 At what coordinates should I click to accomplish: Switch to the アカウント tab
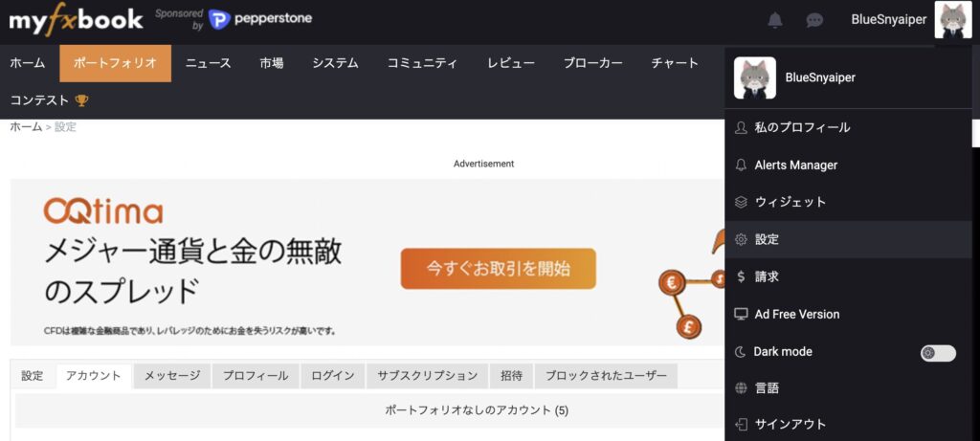94,376
